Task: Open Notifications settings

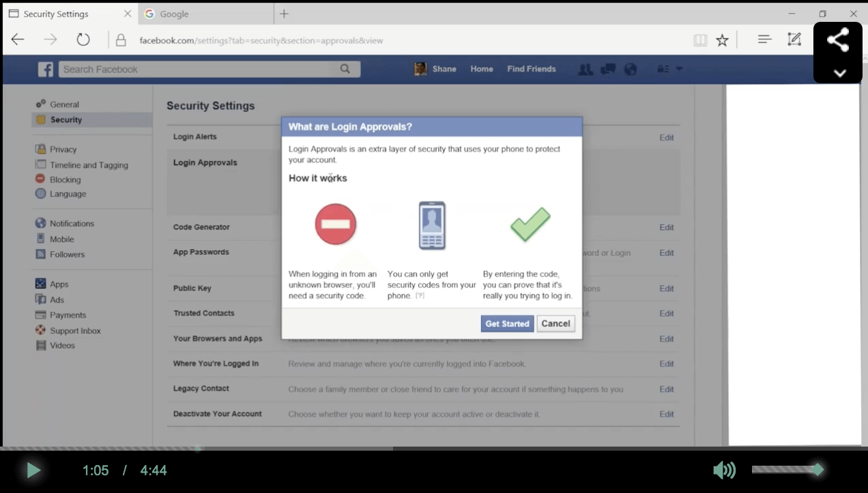Action: click(72, 224)
